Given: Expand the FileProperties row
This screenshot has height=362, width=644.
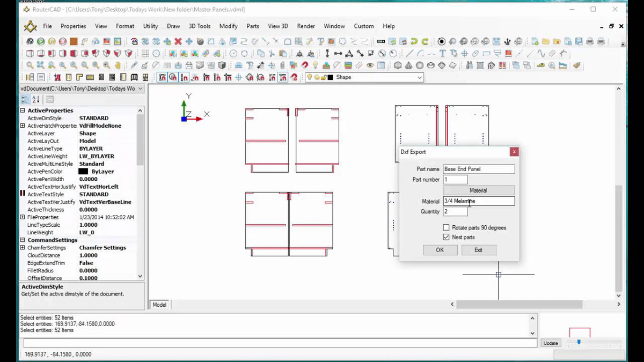Looking at the screenshot, I should 23,217.
